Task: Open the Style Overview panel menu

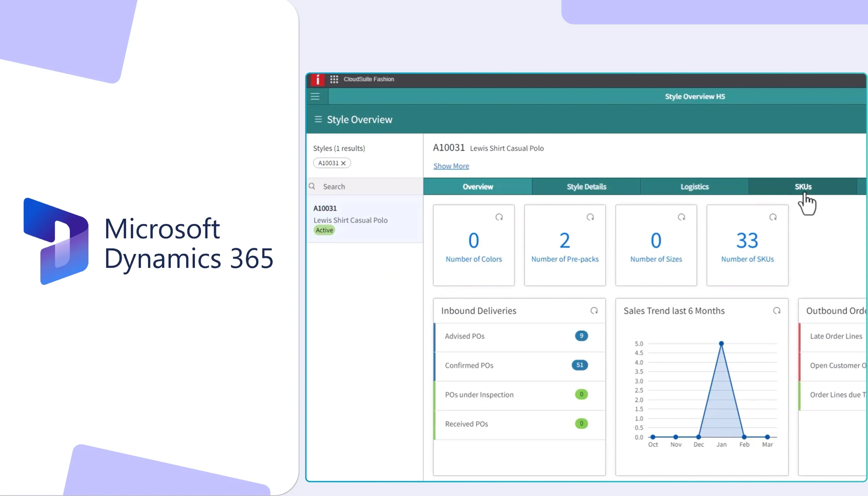Action: point(318,119)
